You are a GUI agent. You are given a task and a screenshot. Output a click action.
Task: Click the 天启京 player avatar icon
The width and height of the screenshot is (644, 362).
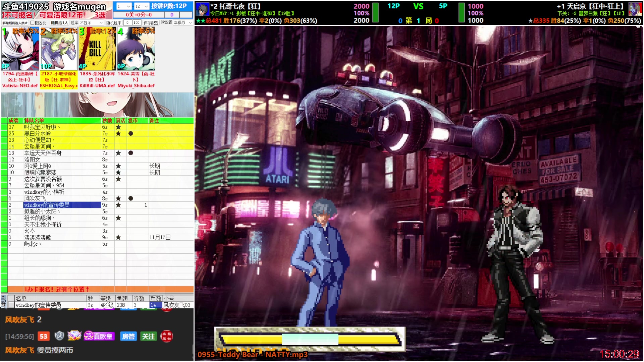click(635, 9)
